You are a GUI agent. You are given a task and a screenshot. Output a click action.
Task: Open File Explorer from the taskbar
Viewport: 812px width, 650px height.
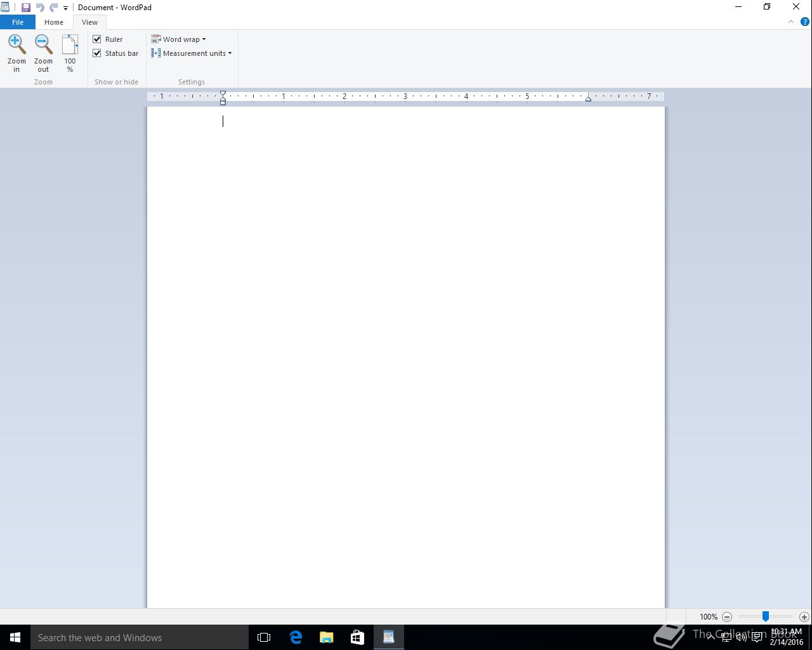pos(327,637)
